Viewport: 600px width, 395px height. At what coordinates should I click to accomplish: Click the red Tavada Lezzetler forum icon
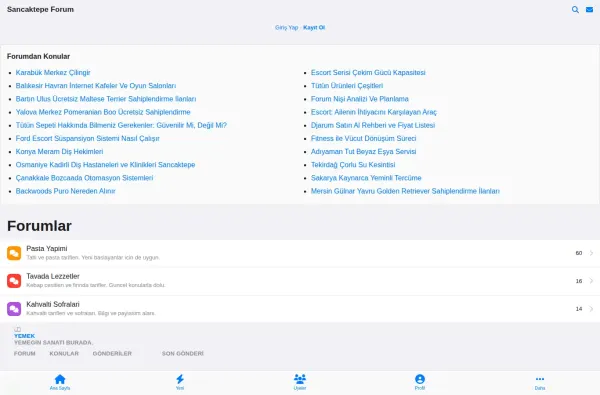coord(14,281)
